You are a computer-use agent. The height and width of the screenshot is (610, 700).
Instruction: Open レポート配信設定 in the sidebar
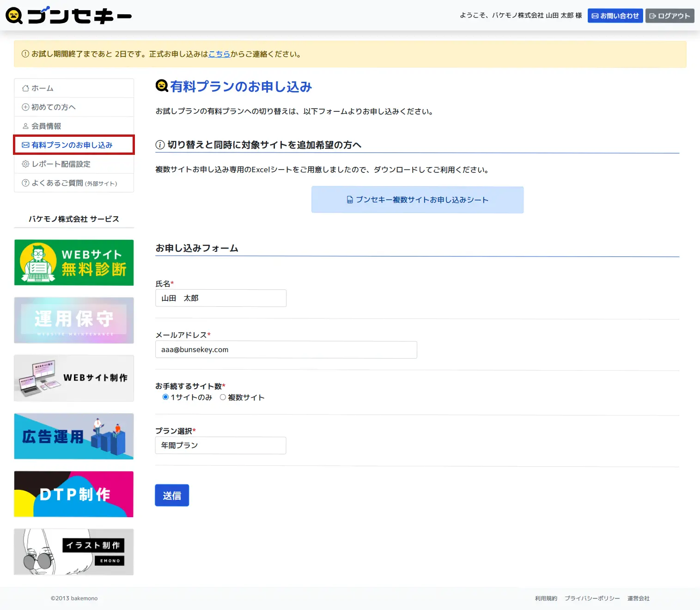[74, 164]
